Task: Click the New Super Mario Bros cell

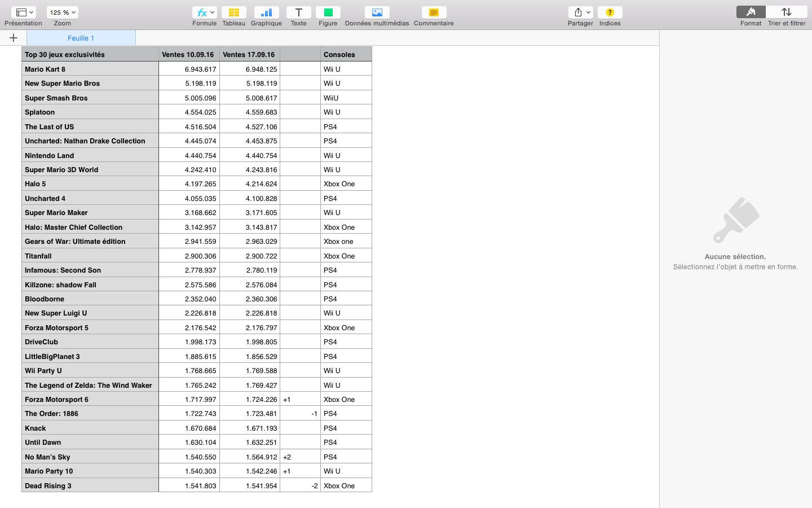Action: tap(90, 83)
